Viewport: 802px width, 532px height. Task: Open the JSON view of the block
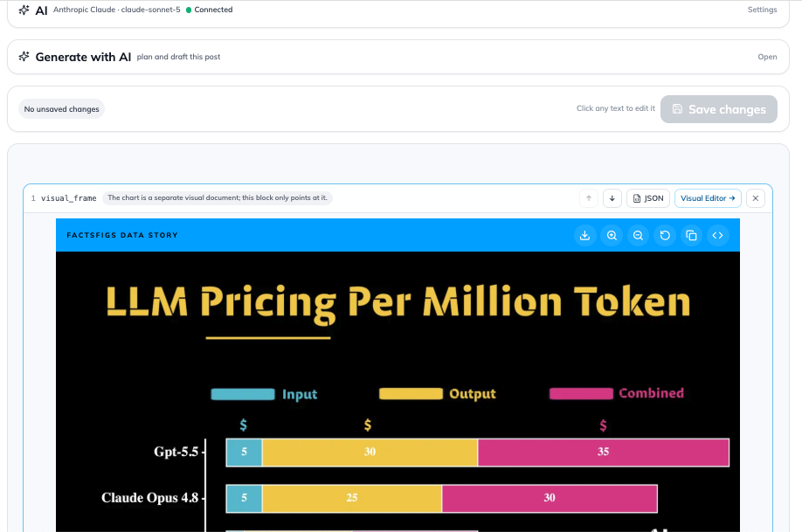point(648,198)
